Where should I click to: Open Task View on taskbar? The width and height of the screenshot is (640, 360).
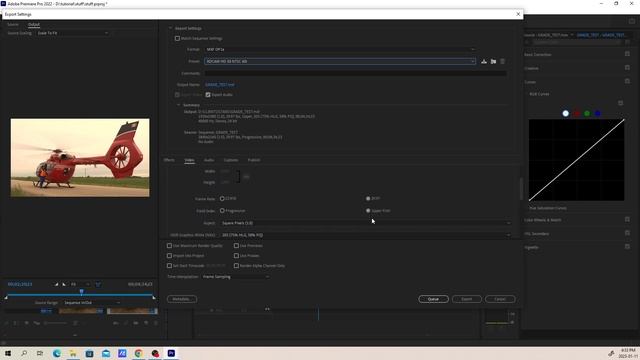(40, 353)
